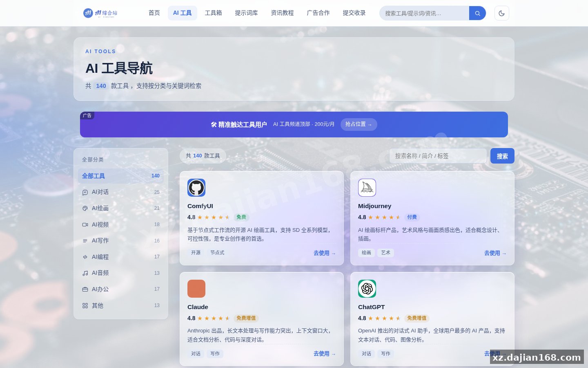Click the 免费增值 badge on ChatGPT
588x368 pixels.
click(417, 318)
